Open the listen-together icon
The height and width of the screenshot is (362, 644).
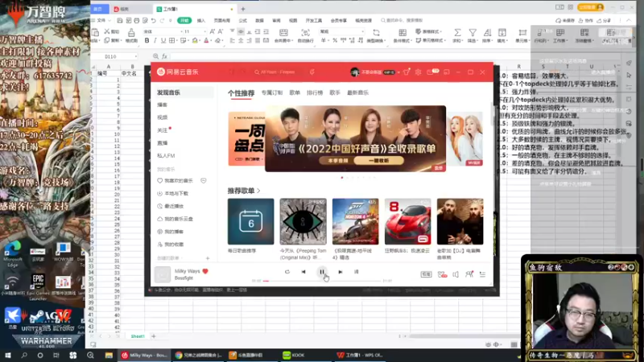(x=469, y=274)
